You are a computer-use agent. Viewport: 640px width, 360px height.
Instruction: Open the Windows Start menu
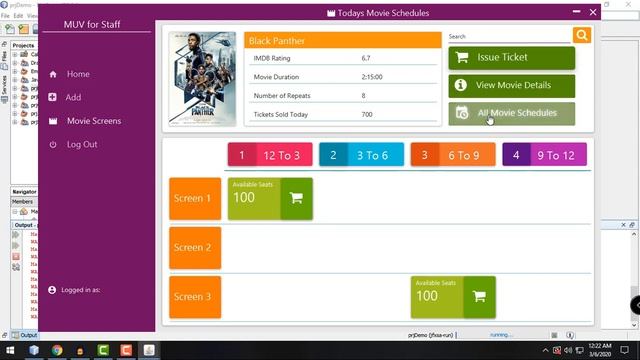11,350
